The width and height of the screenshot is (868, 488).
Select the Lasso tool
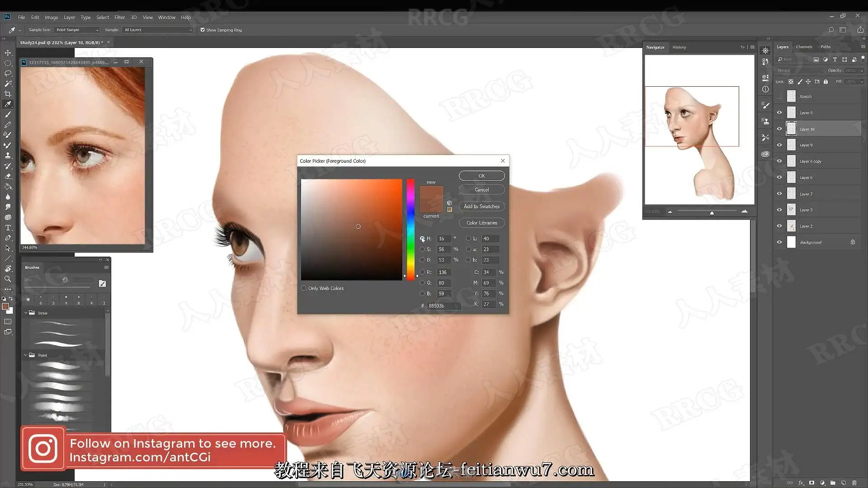[x=8, y=73]
